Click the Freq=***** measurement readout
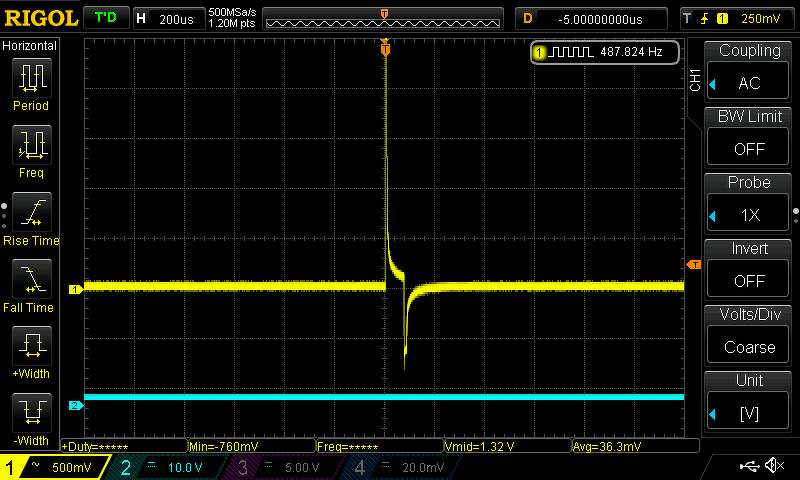800x480 pixels. point(380,446)
